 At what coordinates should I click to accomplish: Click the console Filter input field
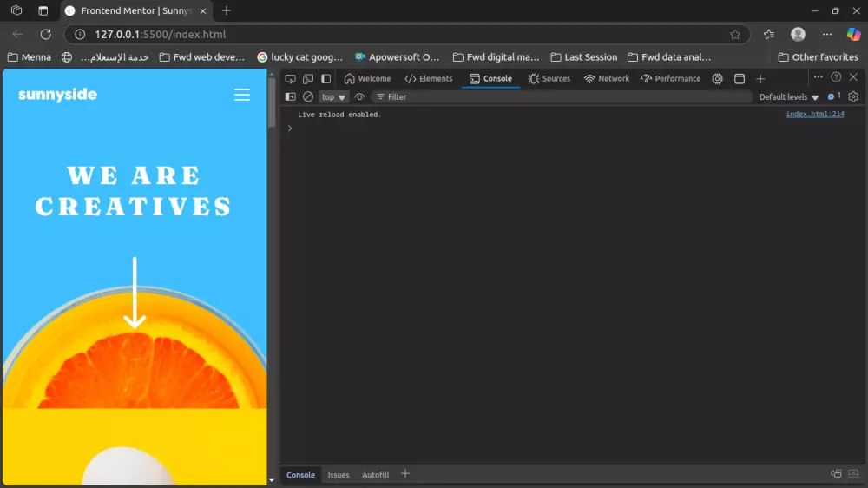pyautogui.click(x=562, y=97)
